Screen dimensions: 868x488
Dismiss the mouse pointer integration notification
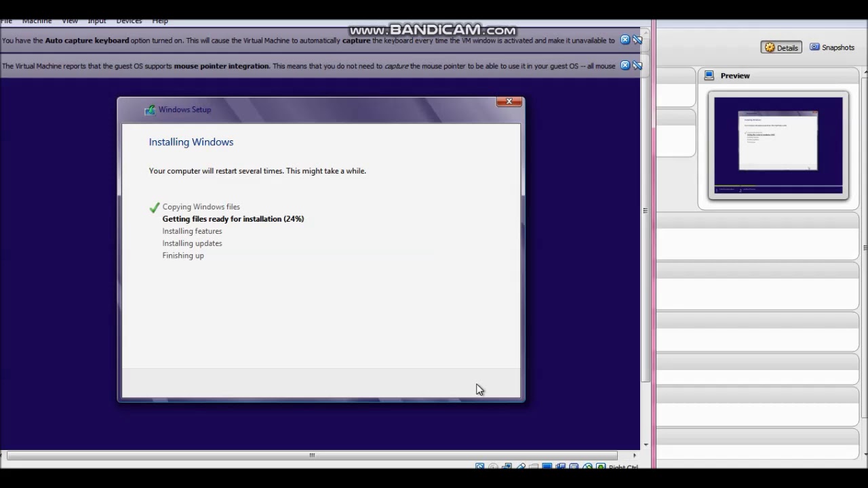click(625, 66)
